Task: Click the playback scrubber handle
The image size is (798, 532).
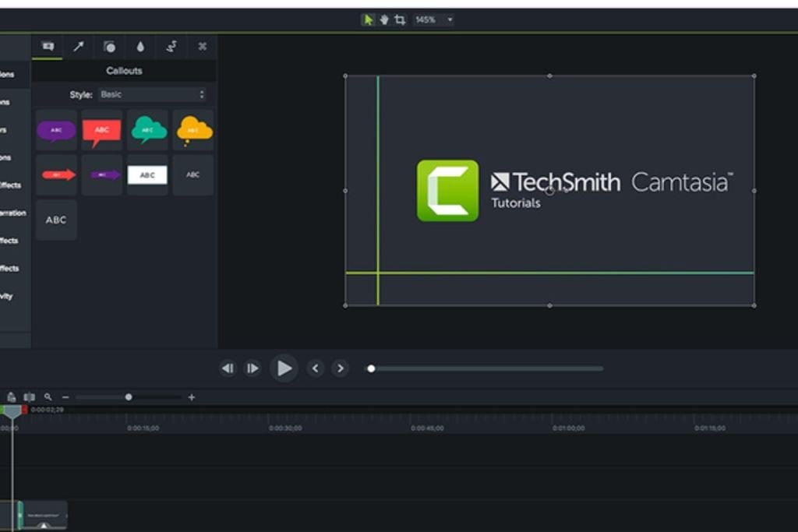Action: coord(371,368)
